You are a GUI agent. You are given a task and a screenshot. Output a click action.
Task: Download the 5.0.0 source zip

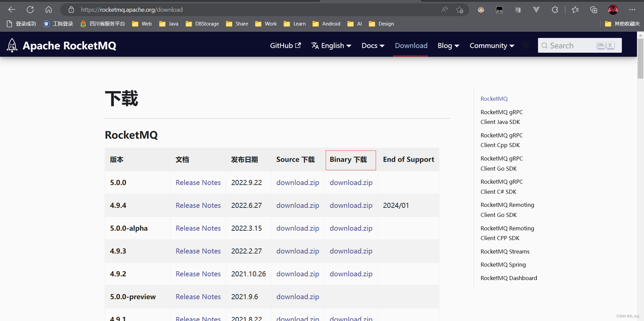coord(298,183)
